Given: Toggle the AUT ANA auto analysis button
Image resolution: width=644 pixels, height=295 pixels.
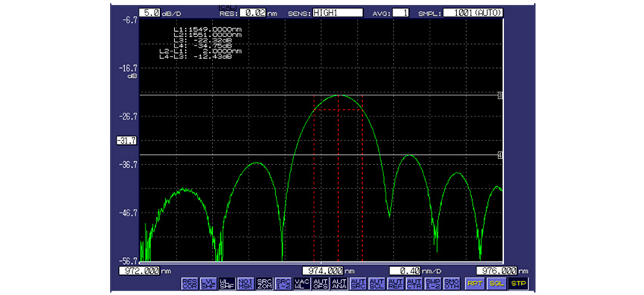Looking at the screenshot, I should tap(339, 284).
